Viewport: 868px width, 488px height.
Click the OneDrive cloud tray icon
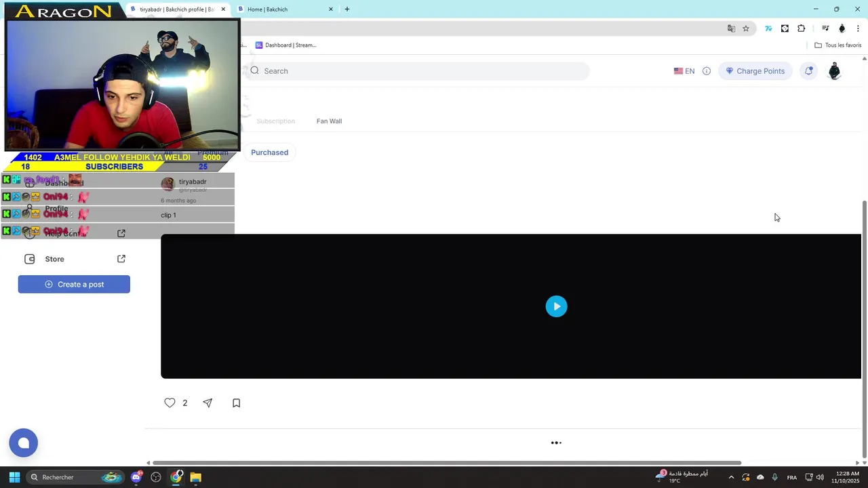point(760,477)
